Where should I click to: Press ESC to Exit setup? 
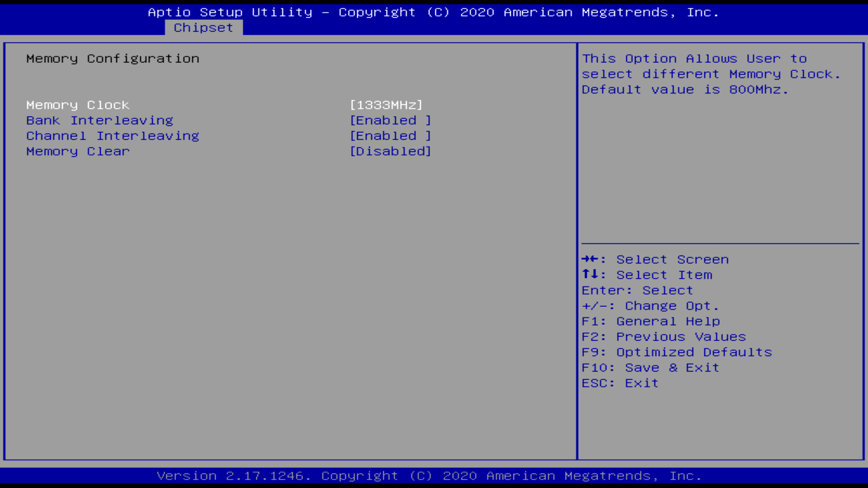620,383
